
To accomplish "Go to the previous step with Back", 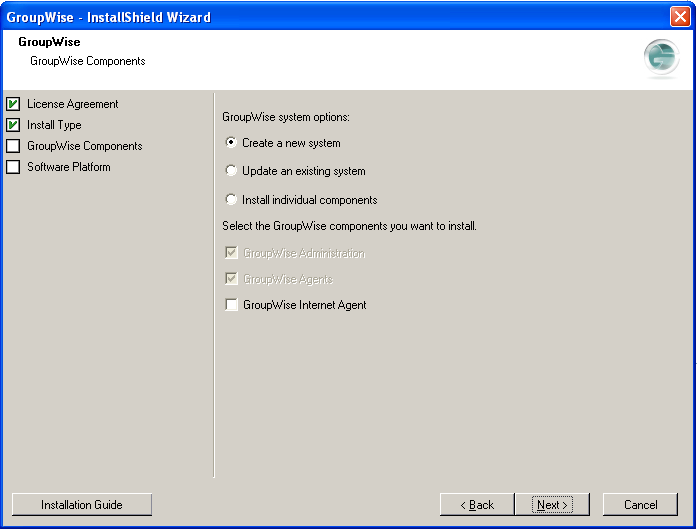I will click(477, 505).
